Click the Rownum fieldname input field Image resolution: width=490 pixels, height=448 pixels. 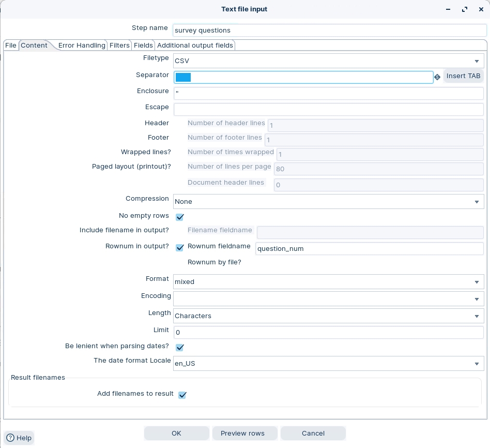click(369, 249)
